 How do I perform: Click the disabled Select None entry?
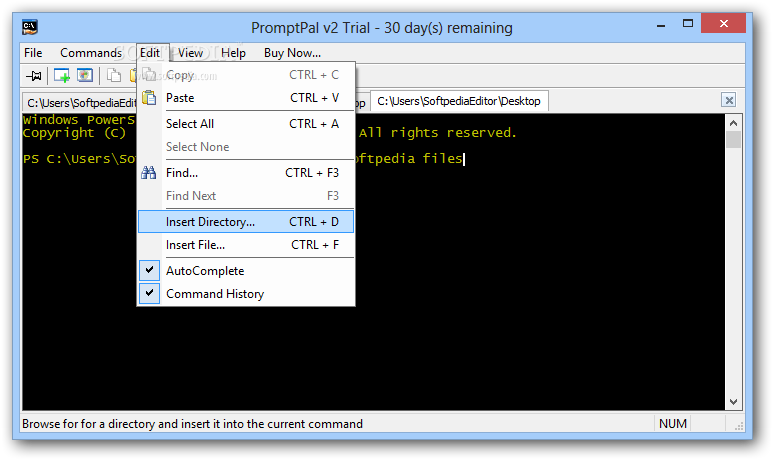(x=246, y=146)
